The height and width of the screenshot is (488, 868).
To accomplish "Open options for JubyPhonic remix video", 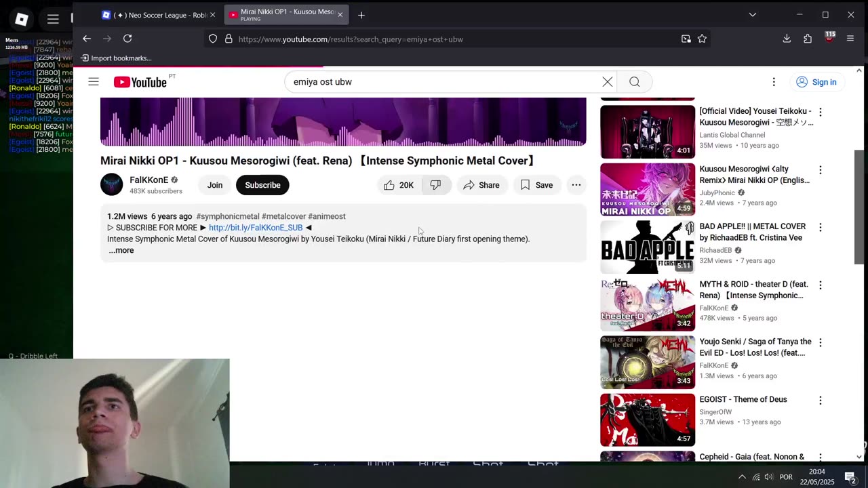I will [821, 169].
